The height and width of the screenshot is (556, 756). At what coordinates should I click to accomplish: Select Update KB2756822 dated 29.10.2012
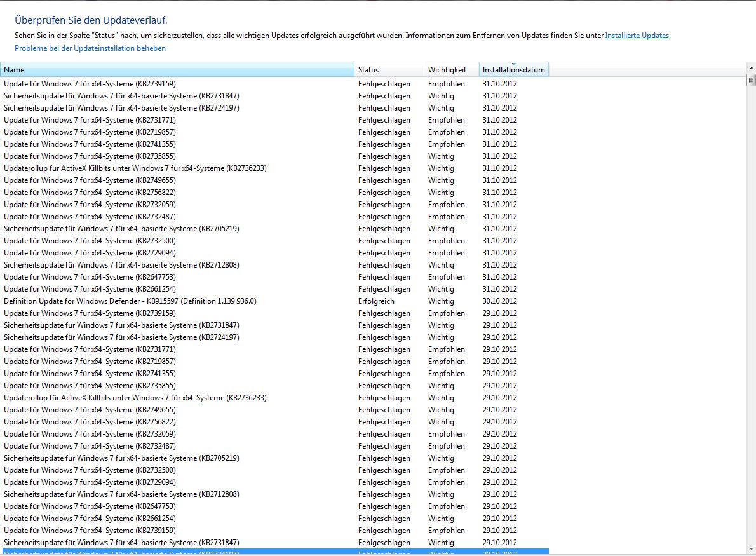click(274, 422)
